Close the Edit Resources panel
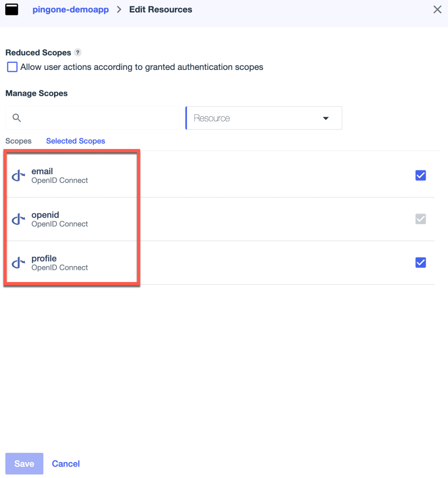 click(x=437, y=9)
